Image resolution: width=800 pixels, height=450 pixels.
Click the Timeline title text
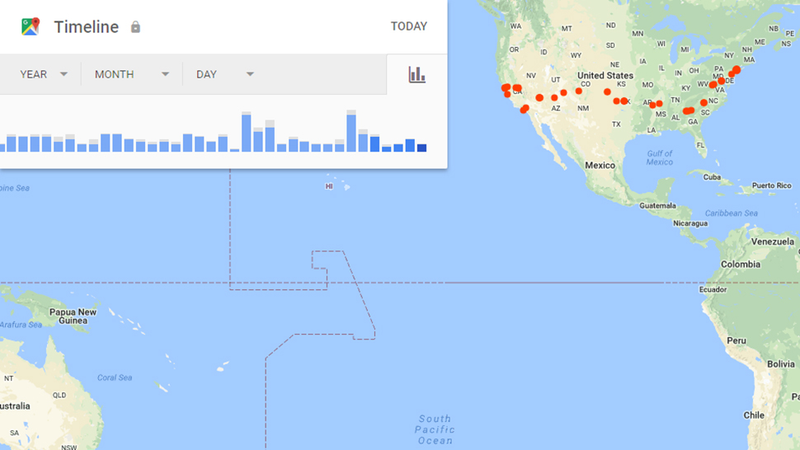(86, 27)
